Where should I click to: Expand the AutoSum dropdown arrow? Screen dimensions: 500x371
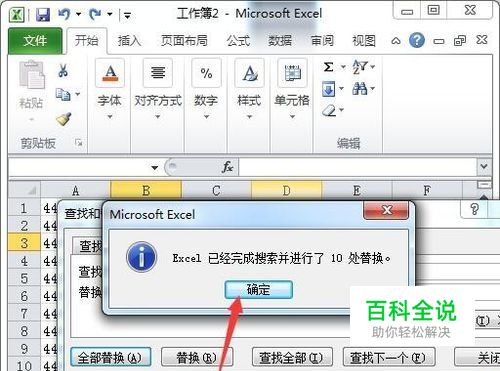343,67
